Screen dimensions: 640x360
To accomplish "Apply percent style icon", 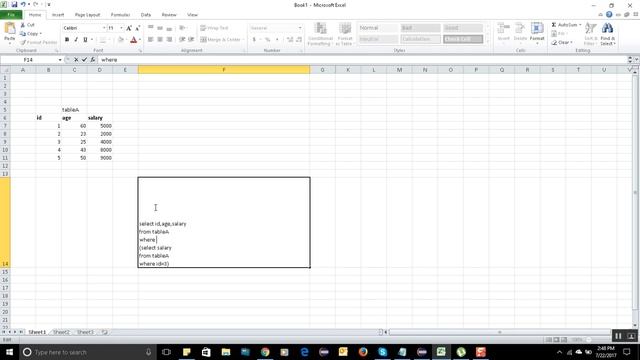I will coord(267,40).
